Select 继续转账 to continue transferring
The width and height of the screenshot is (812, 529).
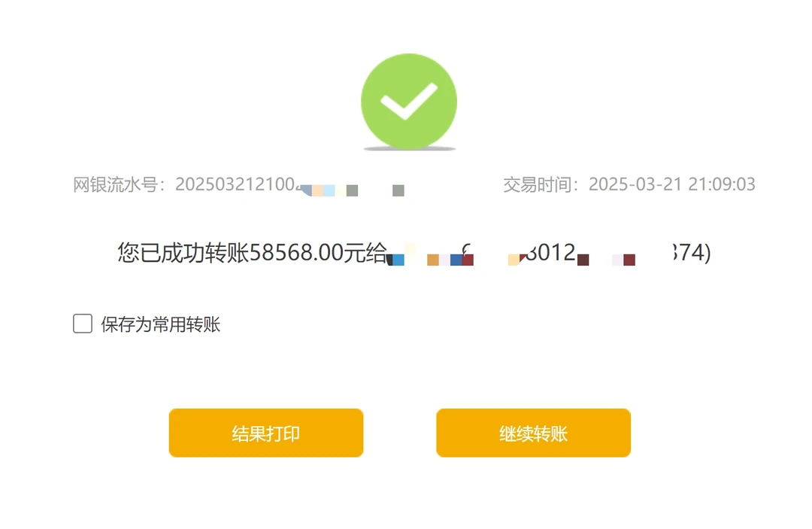click(x=533, y=433)
